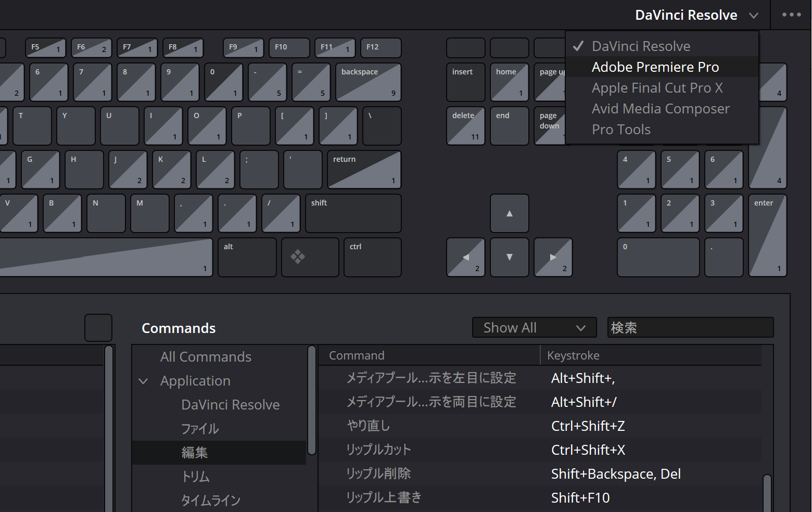Click the diamond menu key beside alt
Viewport: 812px width, 512px height.
click(x=310, y=257)
